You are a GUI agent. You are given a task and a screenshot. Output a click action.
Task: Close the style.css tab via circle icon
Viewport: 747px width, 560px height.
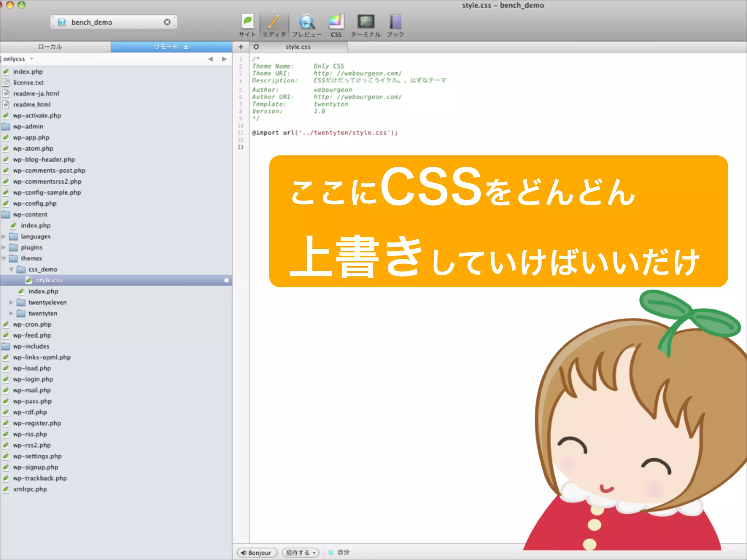256,47
